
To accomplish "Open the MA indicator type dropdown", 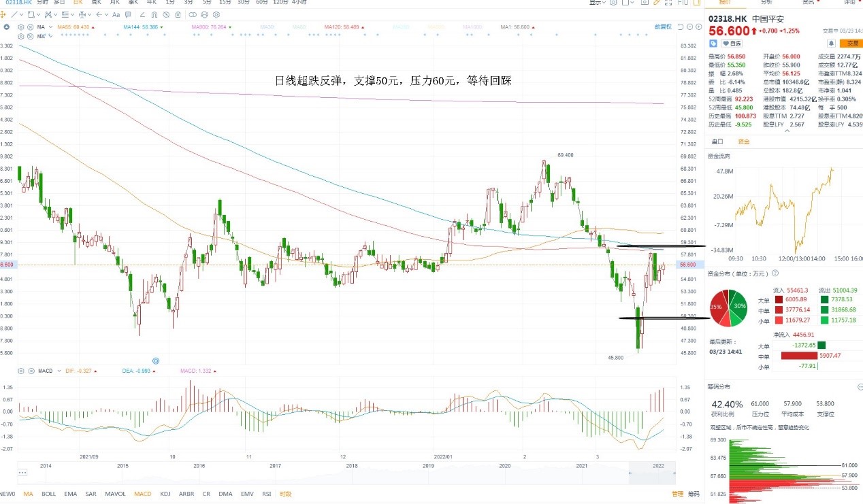I will point(50,27).
